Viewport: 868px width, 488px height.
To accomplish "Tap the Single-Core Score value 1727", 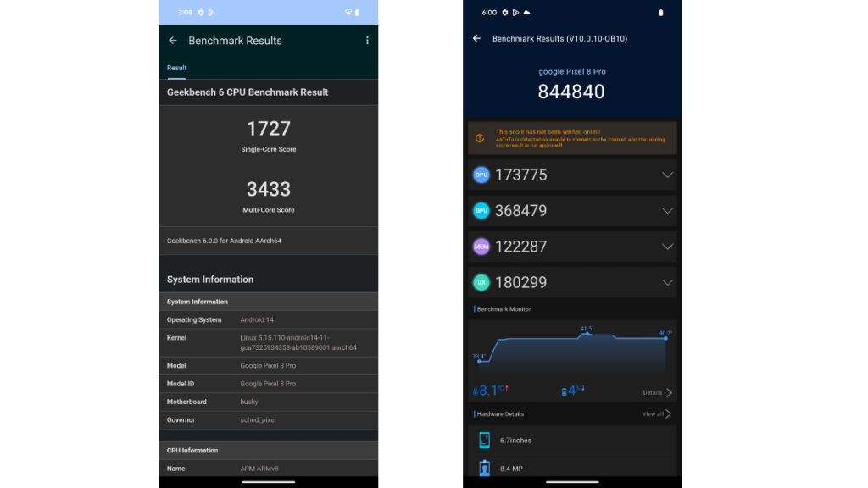I will click(268, 129).
